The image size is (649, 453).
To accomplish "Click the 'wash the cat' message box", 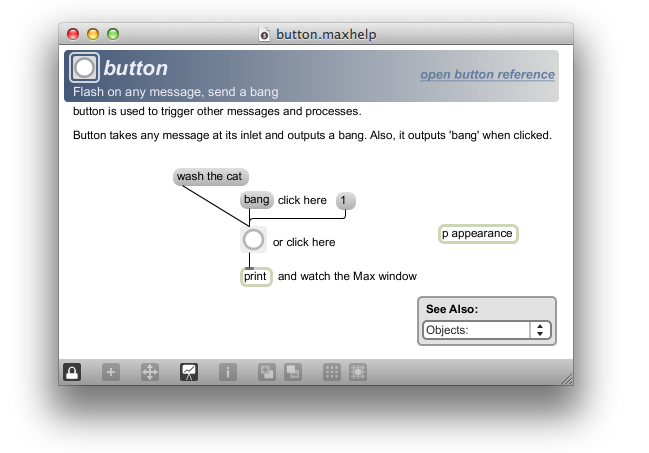I will tap(210, 176).
